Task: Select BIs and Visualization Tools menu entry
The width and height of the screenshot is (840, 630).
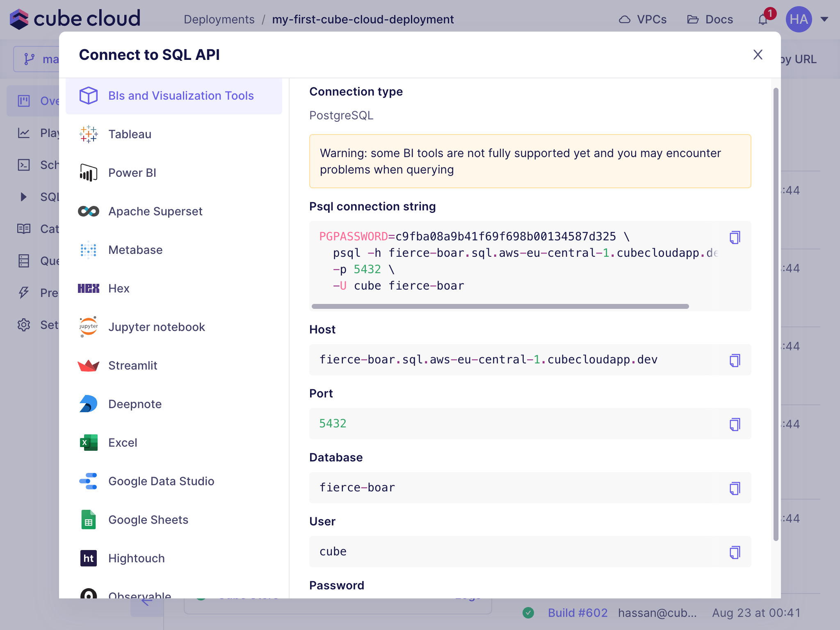Action: point(174,96)
